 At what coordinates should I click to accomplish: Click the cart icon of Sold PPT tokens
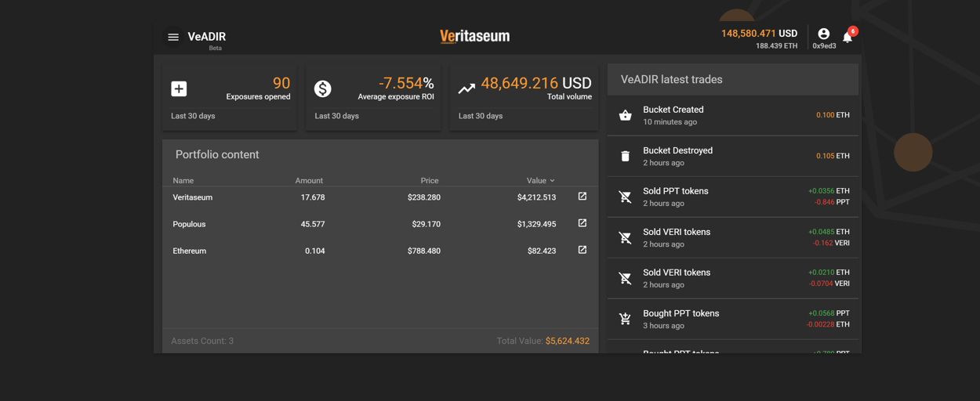(625, 197)
